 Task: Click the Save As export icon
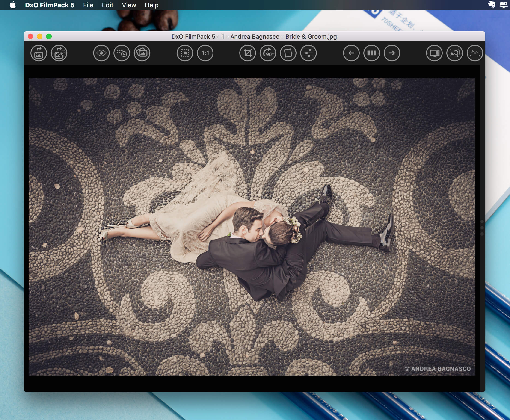point(39,53)
